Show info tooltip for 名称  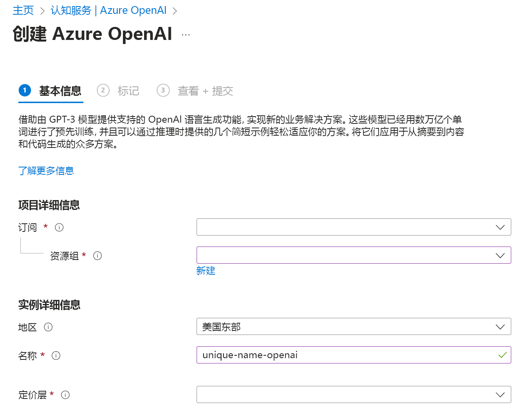point(56,355)
